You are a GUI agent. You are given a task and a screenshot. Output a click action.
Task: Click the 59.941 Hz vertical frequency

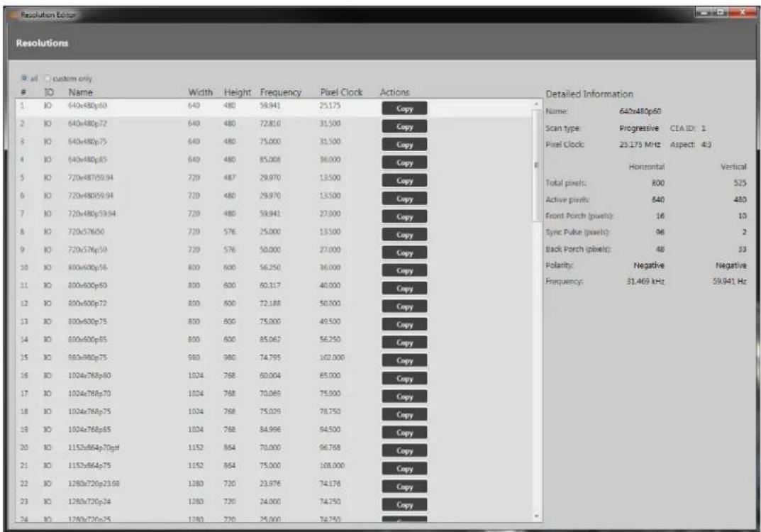click(730, 281)
